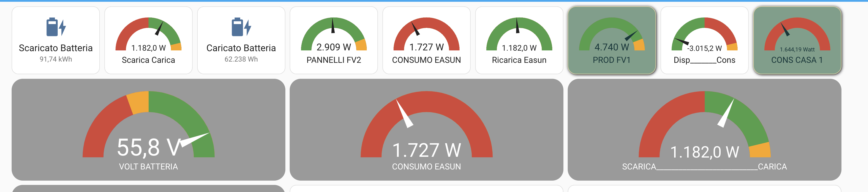The width and height of the screenshot is (868, 192).
Task: Click the large 1.727 W reading
Action: pyautogui.click(x=427, y=150)
